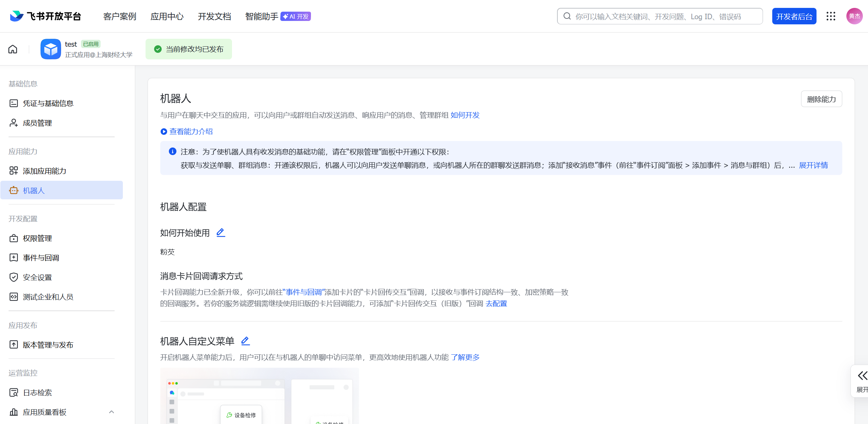Image resolution: width=868 pixels, height=424 pixels.
Task: Edit the 如何开始使用 text via pencil icon
Action: [x=221, y=233]
